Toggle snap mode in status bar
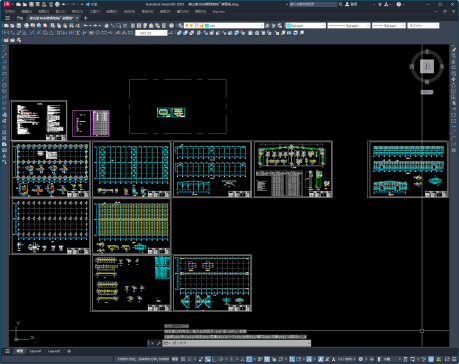 pyautogui.click(x=190, y=359)
